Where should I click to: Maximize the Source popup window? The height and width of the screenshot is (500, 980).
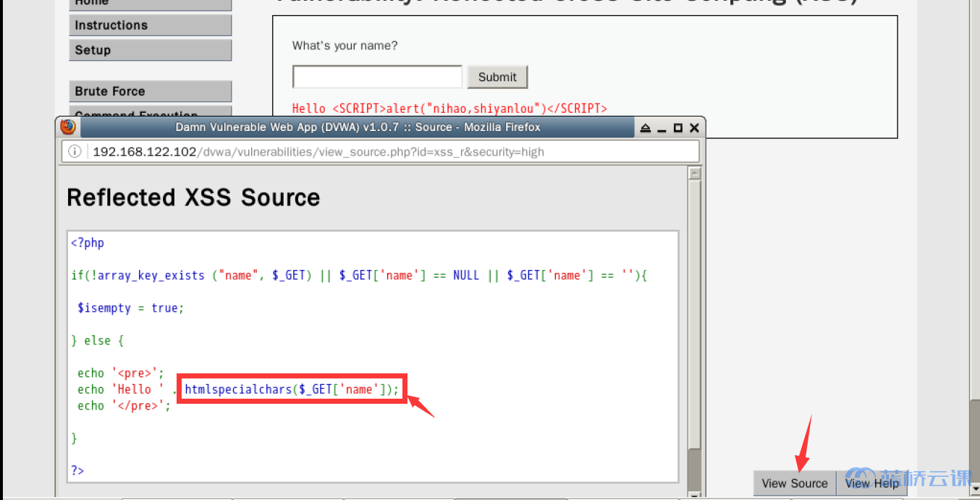[x=678, y=128]
